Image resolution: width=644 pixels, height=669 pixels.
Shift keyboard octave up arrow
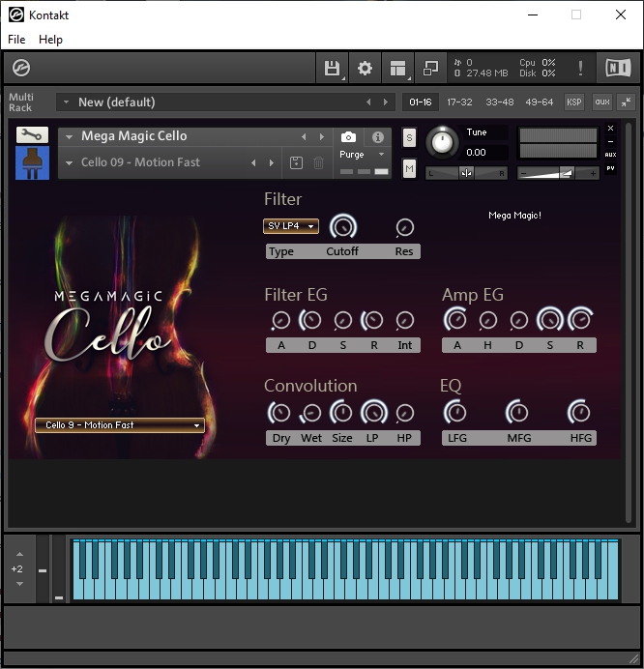click(19, 554)
